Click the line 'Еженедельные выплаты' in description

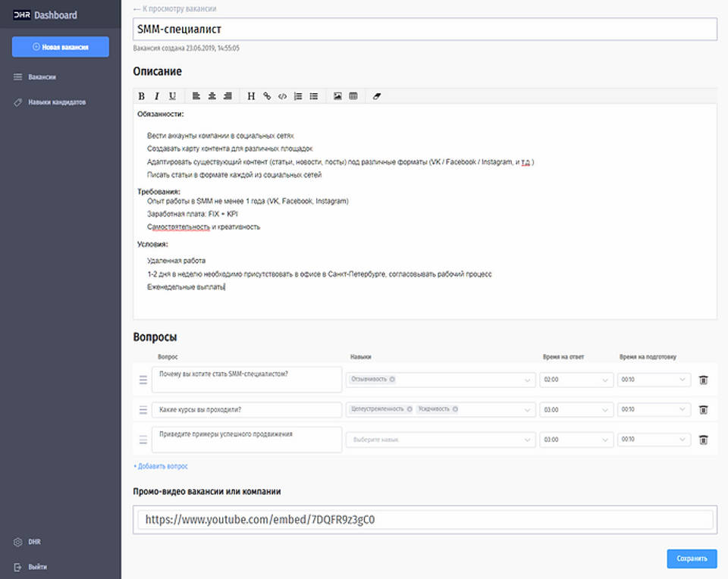click(187, 287)
